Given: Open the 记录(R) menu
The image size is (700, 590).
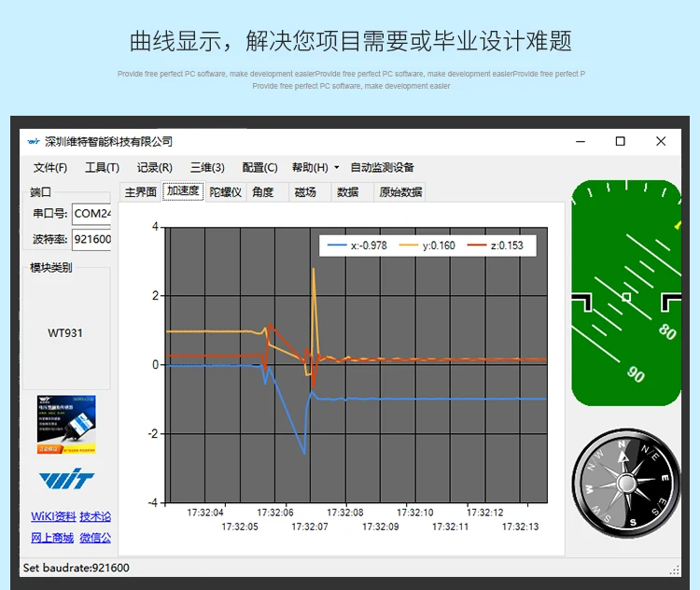Looking at the screenshot, I should point(154,167).
